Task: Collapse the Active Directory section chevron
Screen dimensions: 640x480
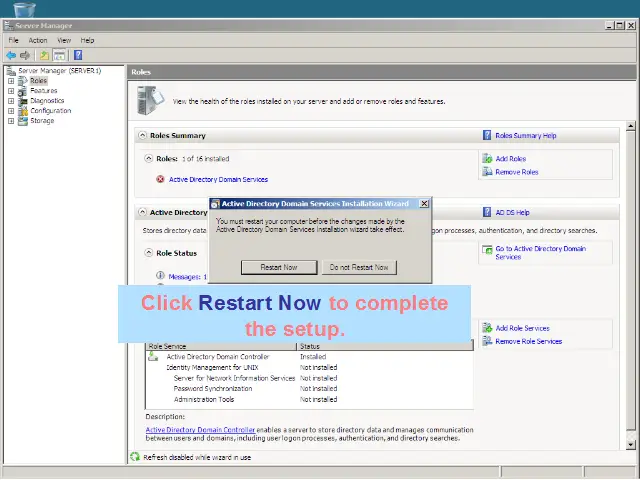Action: (x=142, y=212)
